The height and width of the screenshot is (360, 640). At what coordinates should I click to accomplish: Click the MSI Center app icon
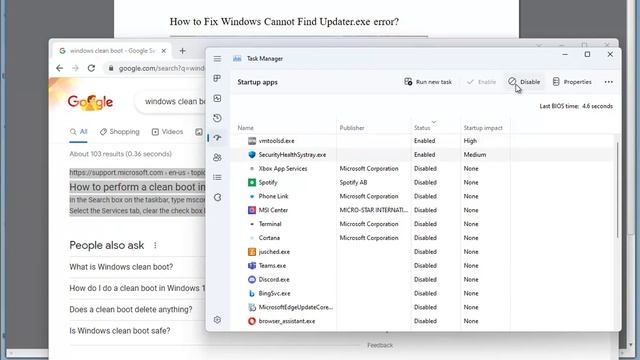click(x=252, y=210)
